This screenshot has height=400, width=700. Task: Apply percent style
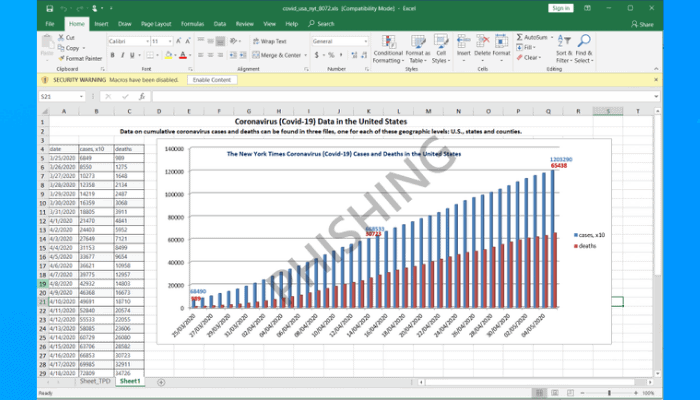click(x=331, y=55)
